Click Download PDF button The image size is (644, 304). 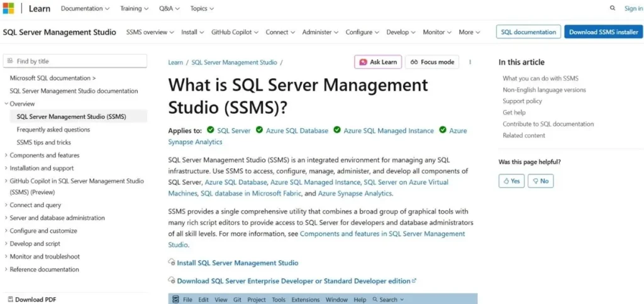32,300
